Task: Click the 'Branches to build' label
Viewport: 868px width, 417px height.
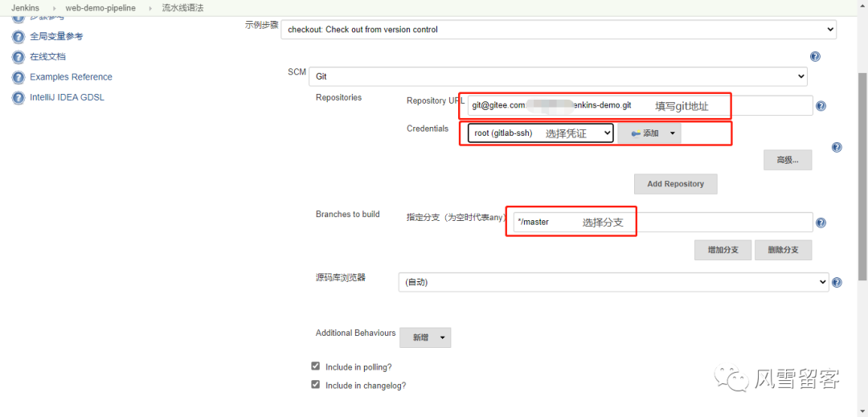Action: pyautogui.click(x=348, y=214)
